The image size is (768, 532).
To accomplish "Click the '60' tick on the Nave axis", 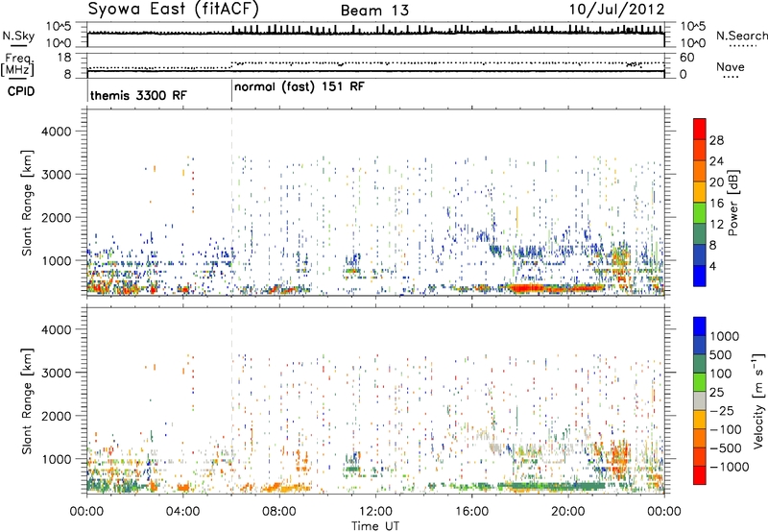I will point(686,58).
